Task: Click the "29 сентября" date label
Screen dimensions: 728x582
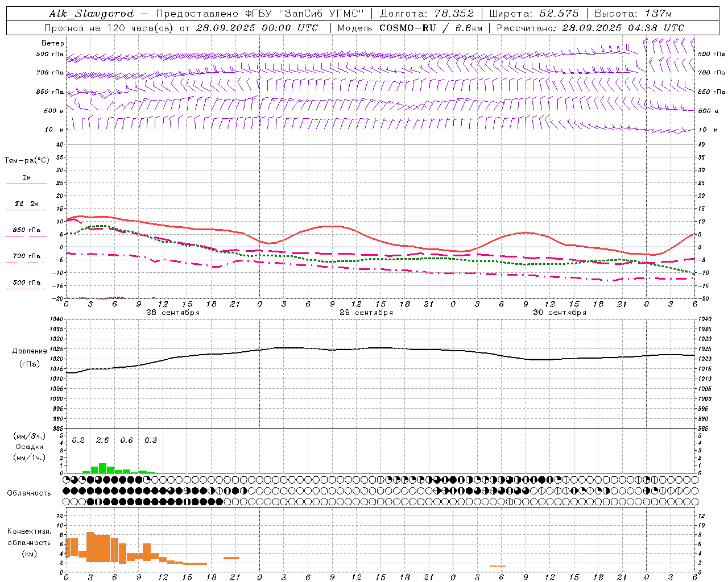Action: [366, 313]
